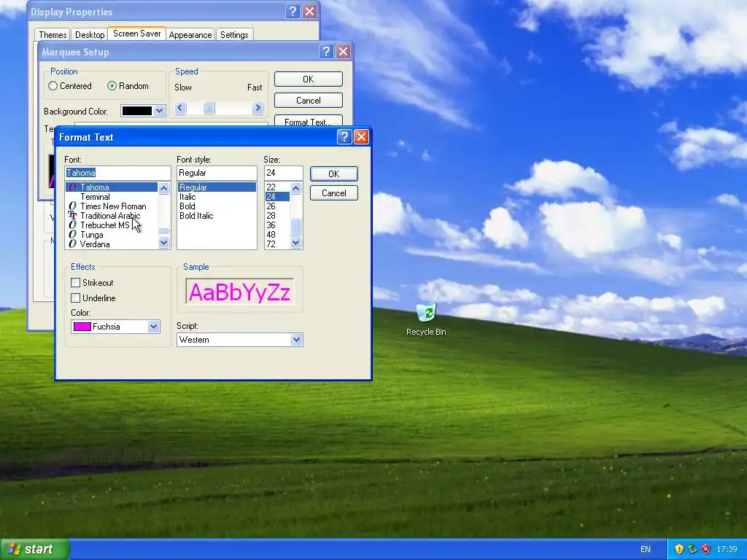Click the font list scroll down arrow
The height and width of the screenshot is (560, 747).
click(164, 243)
